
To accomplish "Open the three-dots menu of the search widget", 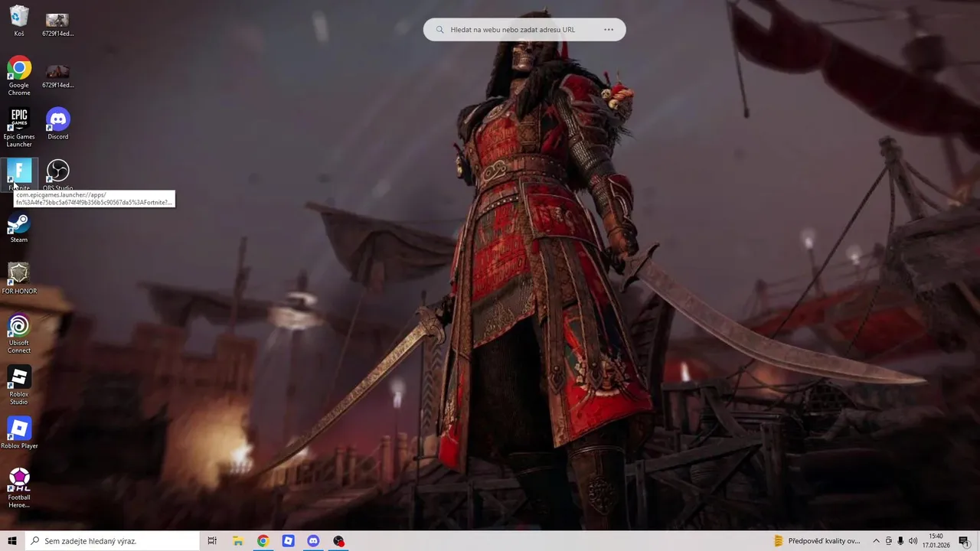I will pos(609,30).
